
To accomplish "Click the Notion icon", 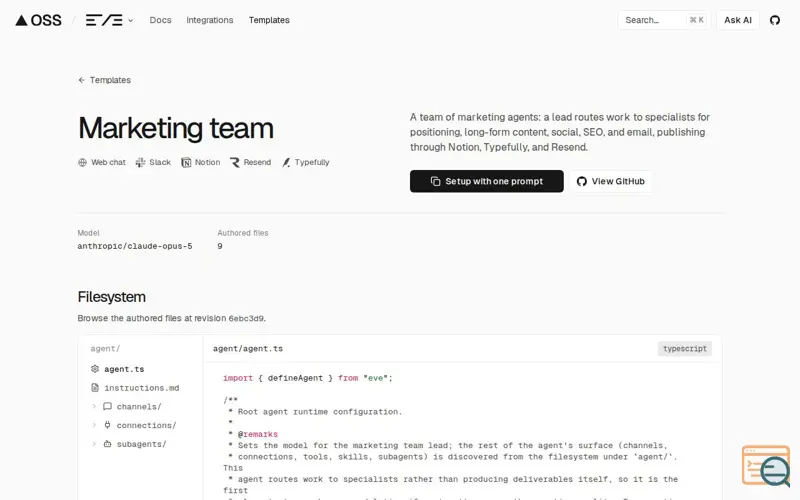I will click(186, 162).
